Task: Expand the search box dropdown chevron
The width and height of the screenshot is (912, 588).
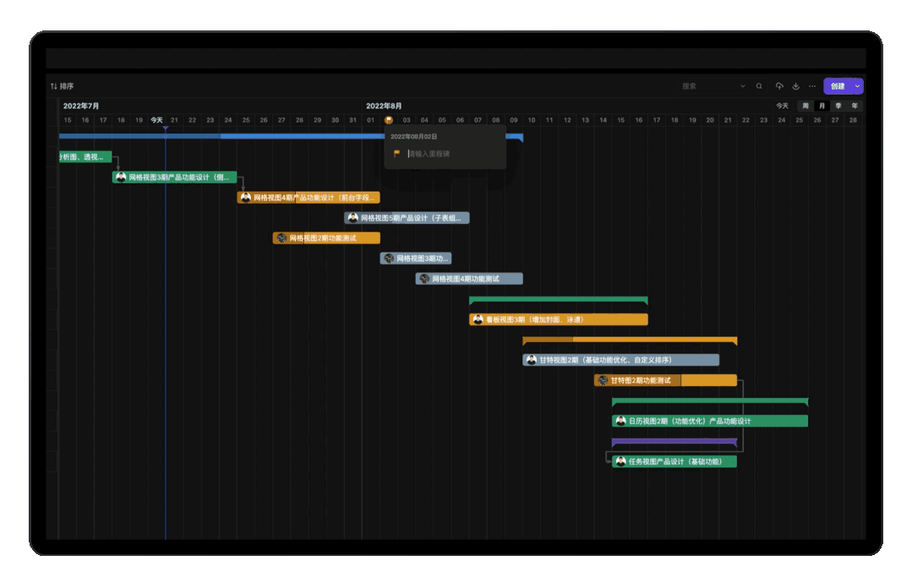Action: click(x=743, y=86)
